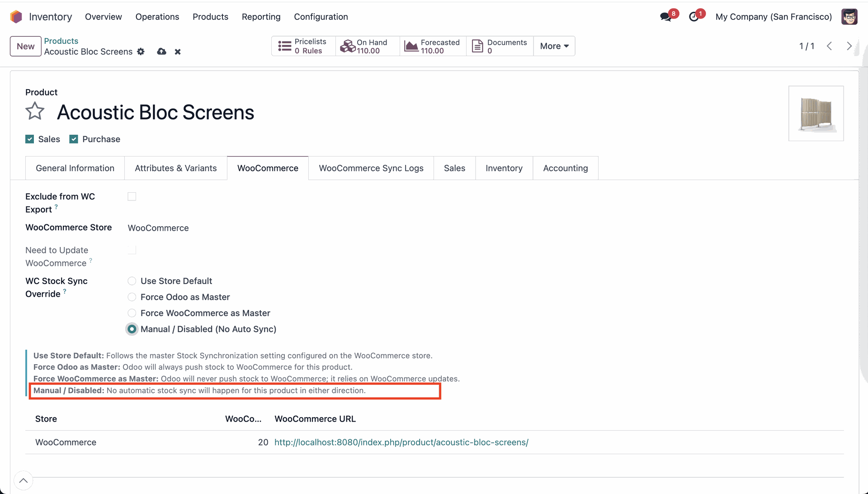Select the WooCommerce tab
The image size is (868, 494).
[268, 168]
